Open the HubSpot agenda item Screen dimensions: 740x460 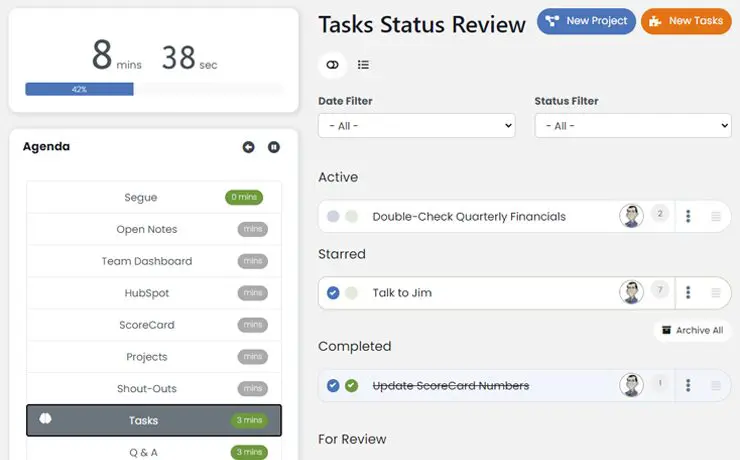click(154, 293)
